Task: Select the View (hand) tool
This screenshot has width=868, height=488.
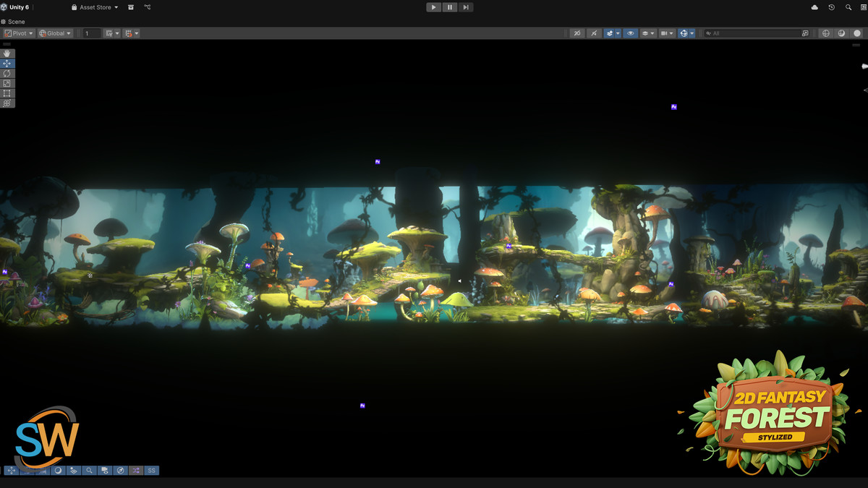Action: 7,53
